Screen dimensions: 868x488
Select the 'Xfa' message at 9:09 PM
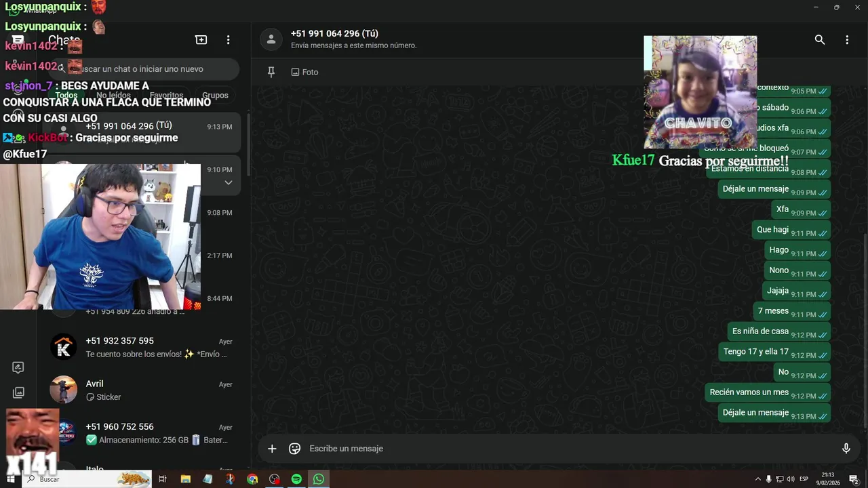click(801, 210)
